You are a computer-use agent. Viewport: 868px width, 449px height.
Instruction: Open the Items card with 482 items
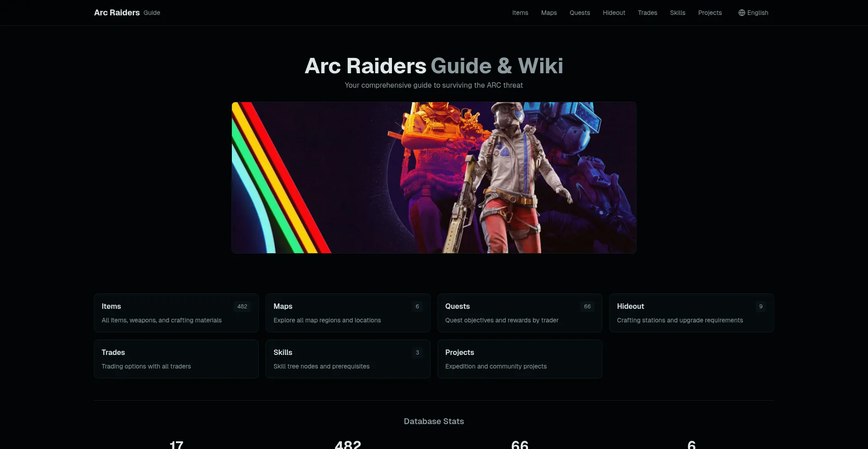click(x=176, y=313)
